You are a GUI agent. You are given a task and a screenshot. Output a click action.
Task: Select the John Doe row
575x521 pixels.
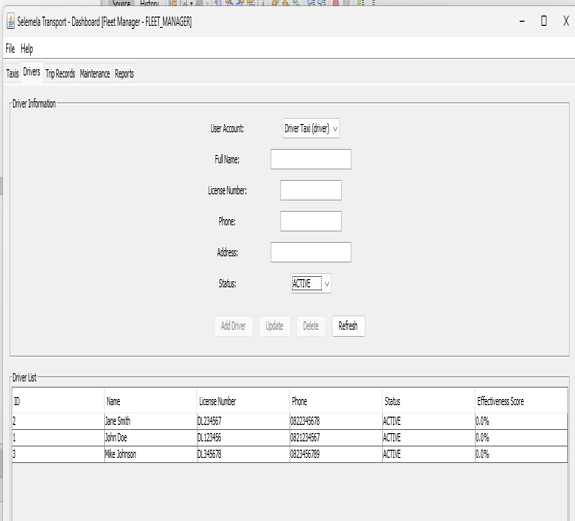(x=290, y=438)
